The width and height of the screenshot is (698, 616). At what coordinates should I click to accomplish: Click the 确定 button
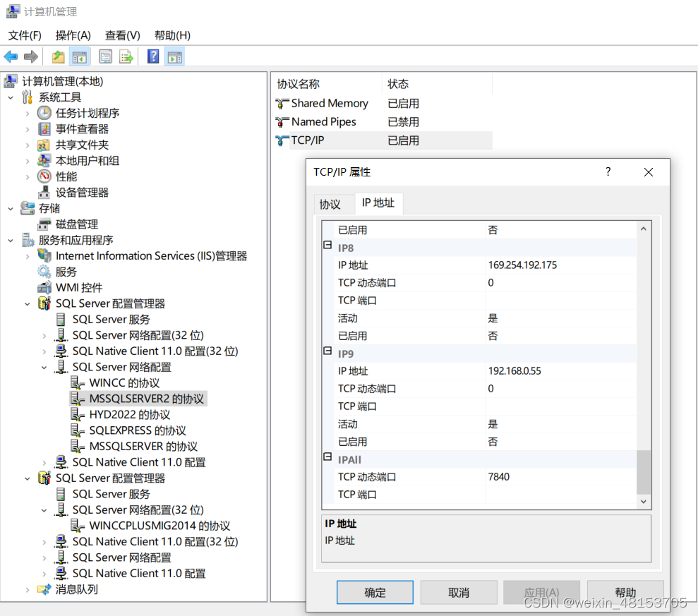tap(375, 593)
